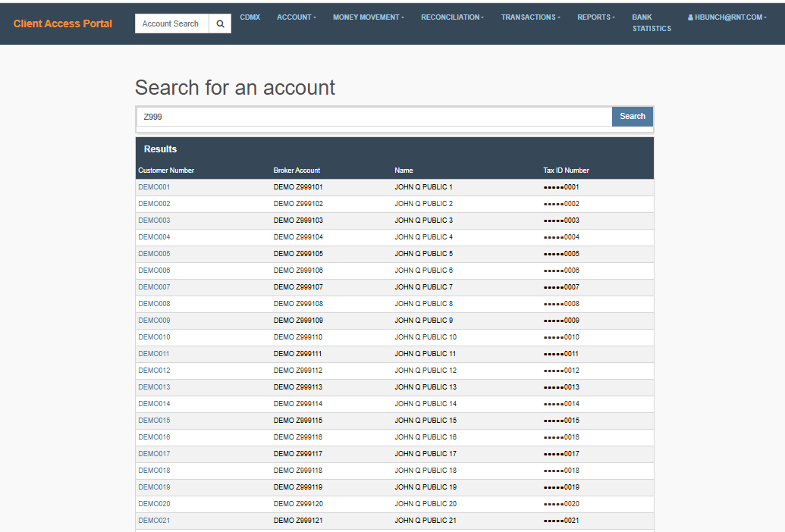Focus the Account Search box in navbar
The image size is (785, 532).
[x=171, y=23]
